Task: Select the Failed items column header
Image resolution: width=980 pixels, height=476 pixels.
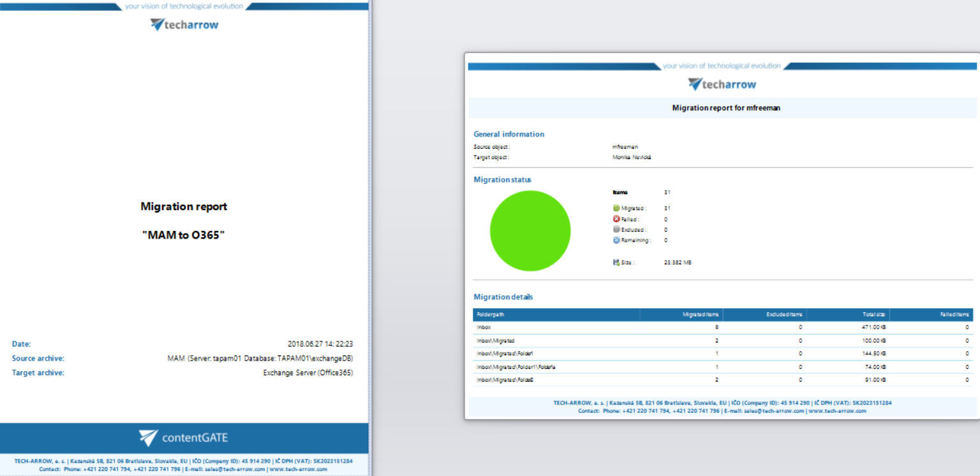Action: point(931,315)
